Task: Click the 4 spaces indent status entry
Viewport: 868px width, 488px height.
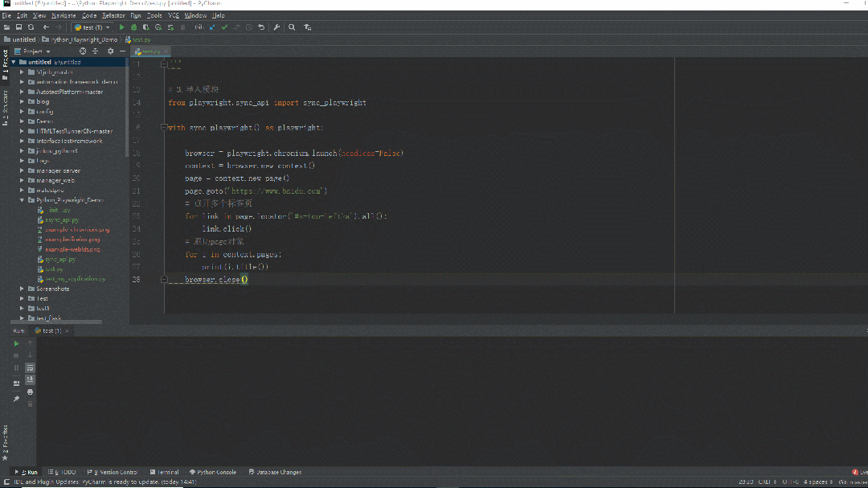Action: (x=817, y=482)
